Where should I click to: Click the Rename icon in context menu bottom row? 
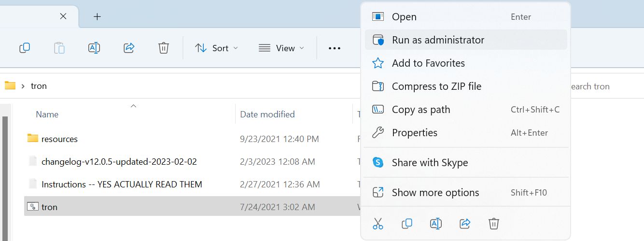436,223
